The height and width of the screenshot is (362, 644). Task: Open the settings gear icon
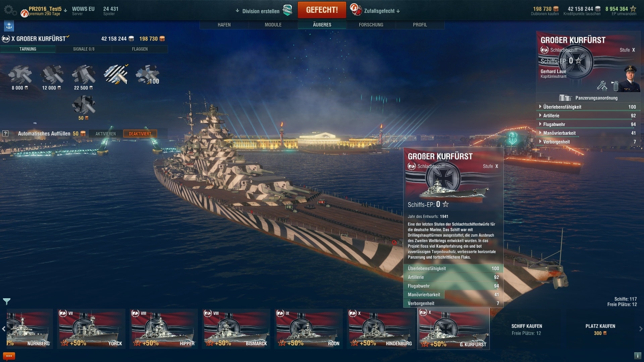point(10,10)
